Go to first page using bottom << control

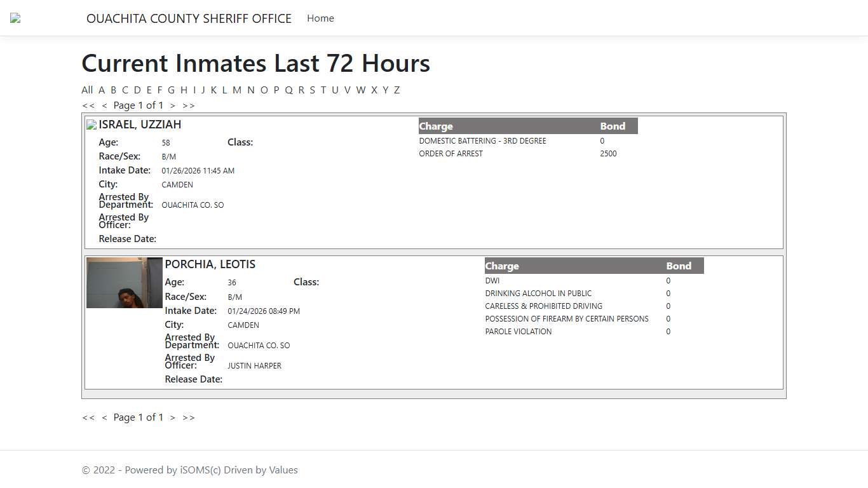[x=88, y=417]
